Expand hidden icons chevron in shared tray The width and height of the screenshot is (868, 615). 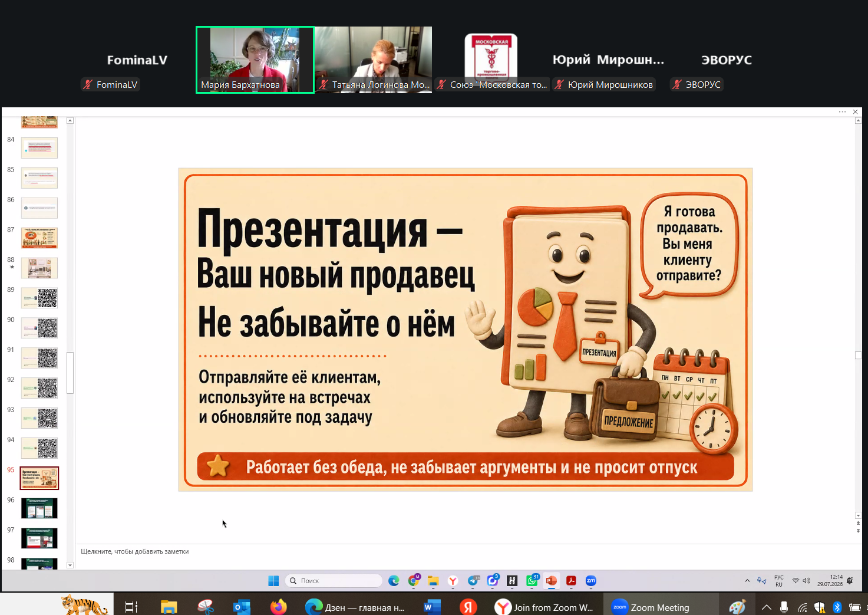click(x=747, y=581)
